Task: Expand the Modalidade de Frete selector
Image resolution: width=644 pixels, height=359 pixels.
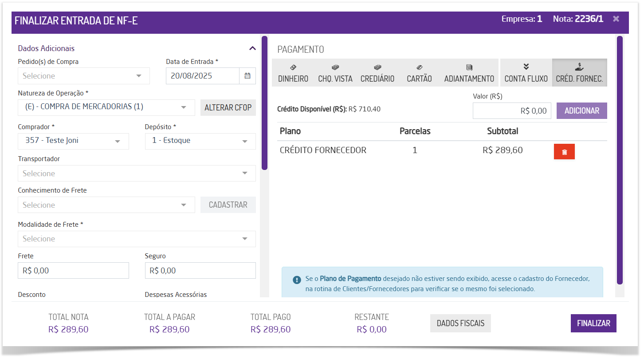Action: [137, 239]
